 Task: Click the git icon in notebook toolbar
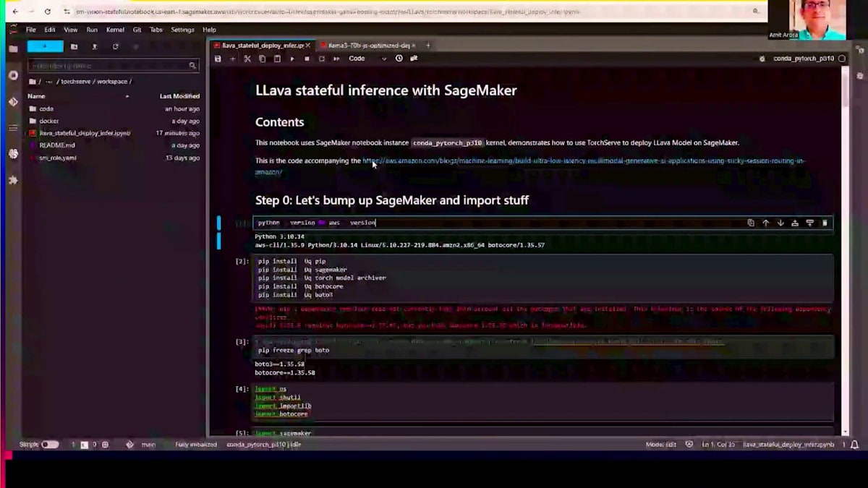[x=414, y=59]
